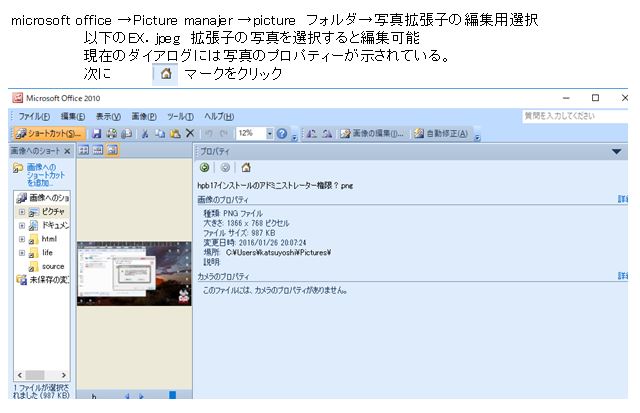Image resolution: width=640 pixels, height=413 pixels.
Task: Expand the html folder node
Action: 22,239
